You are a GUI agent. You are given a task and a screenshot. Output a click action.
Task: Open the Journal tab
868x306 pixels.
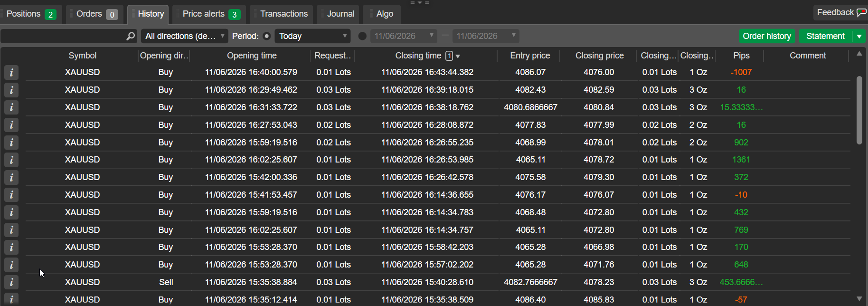(x=338, y=14)
